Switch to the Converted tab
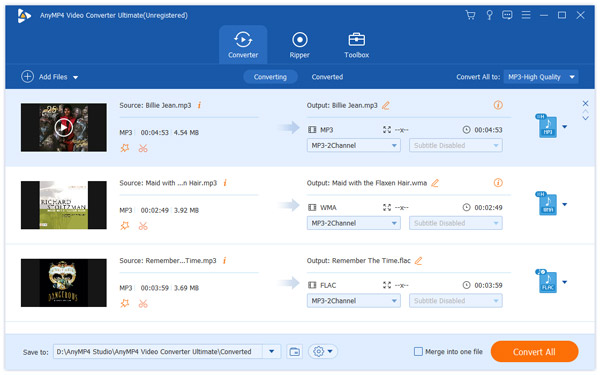 [x=327, y=77]
